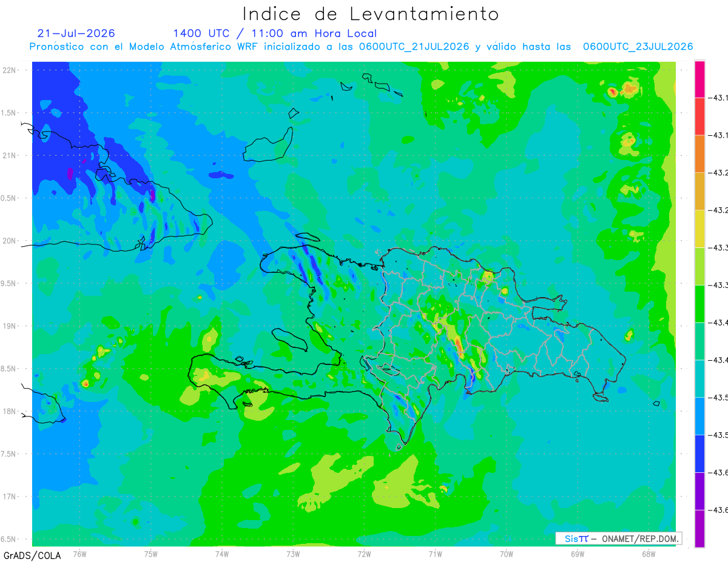Viewport: 728px width, 562px height.
Task: Click the '18N' latitude label
Action: click(x=9, y=411)
